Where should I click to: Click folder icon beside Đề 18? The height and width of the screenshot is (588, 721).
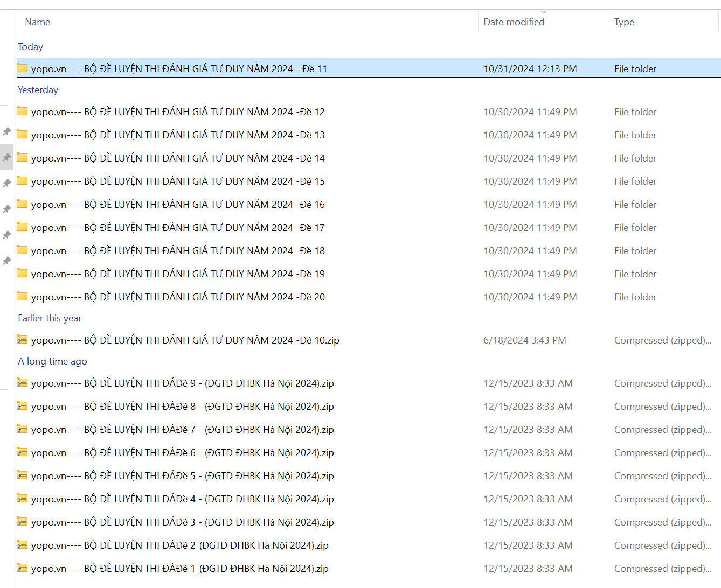(x=22, y=250)
